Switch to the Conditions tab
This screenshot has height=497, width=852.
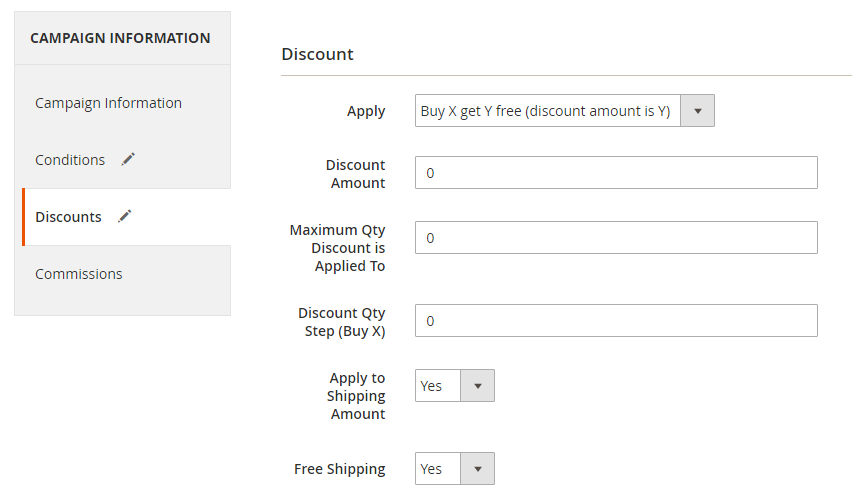tap(70, 160)
